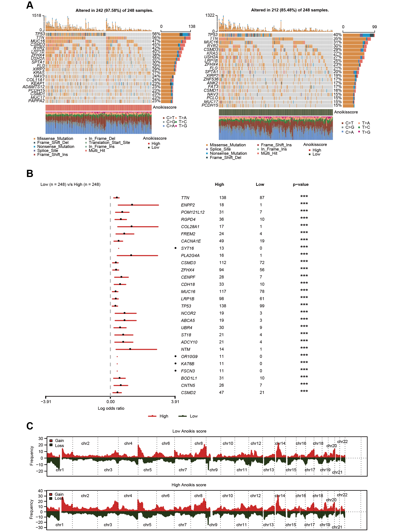The image size is (400, 532).
Task: Click the Frame_Shift_Ins marker in right oncoplot legend
Action: click(x=258, y=145)
